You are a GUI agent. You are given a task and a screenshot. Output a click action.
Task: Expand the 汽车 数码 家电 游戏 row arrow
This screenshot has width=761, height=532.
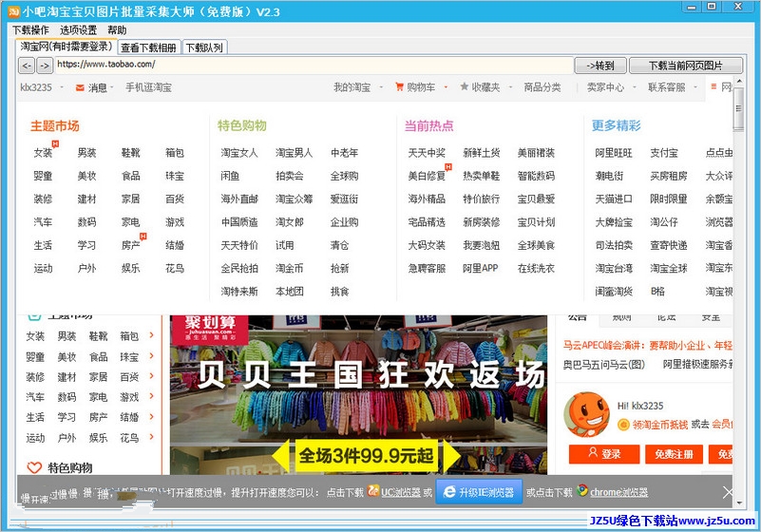(x=151, y=396)
